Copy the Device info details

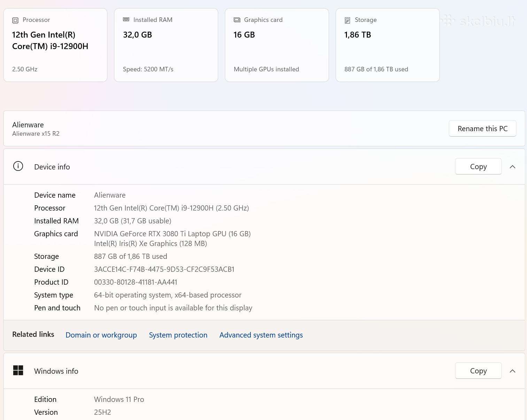(x=478, y=167)
